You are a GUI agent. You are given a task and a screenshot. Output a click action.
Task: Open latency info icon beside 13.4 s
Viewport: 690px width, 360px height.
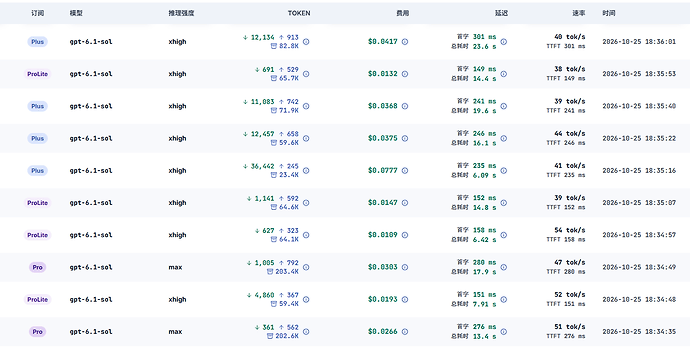(x=504, y=332)
